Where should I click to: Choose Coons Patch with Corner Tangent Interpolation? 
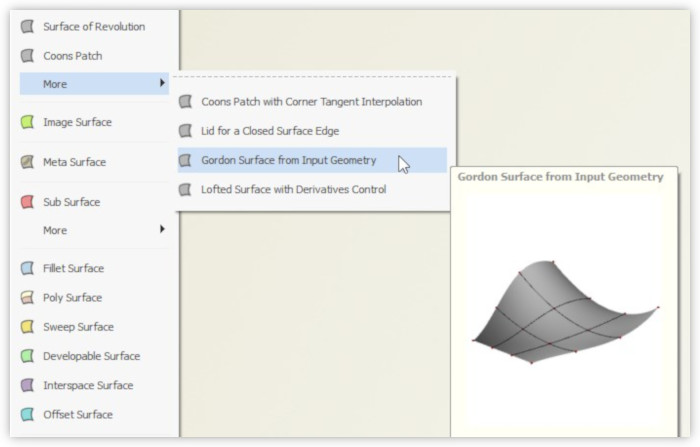point(312,101)
